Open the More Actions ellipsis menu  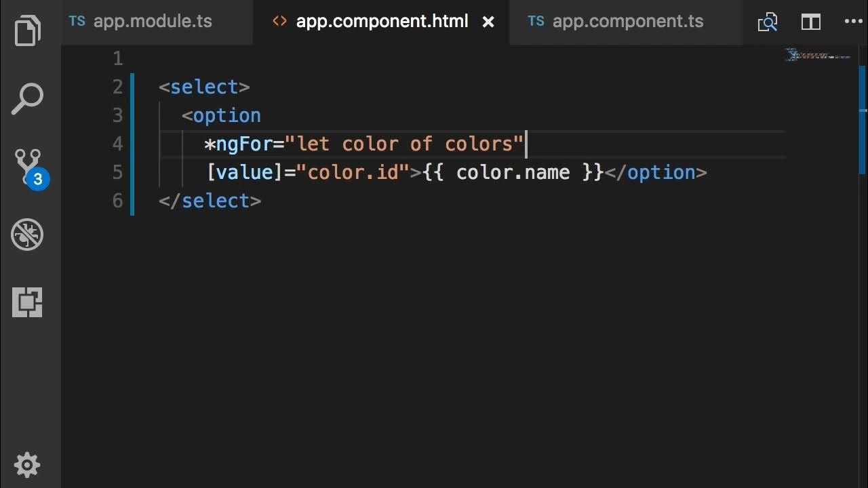pos(853,22)
